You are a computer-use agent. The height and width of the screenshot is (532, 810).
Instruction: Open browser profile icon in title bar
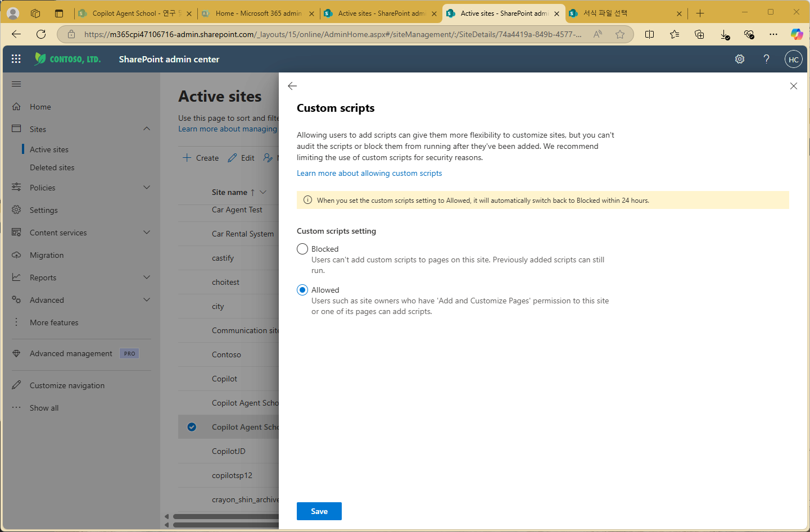coord(13,13)
